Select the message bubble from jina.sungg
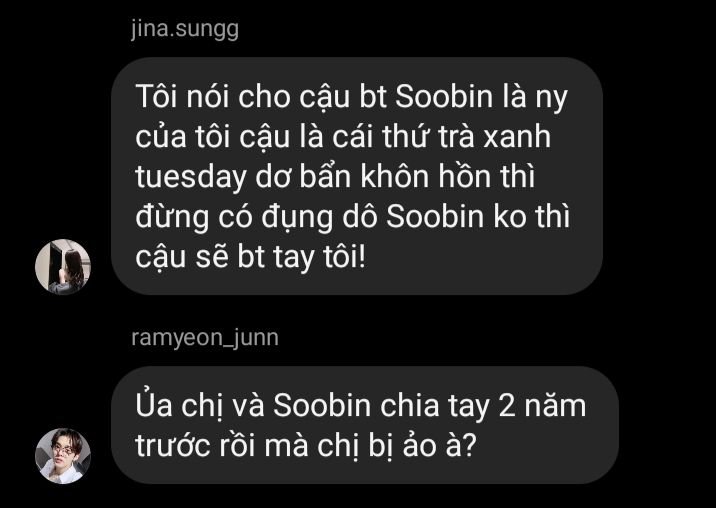Viewport: 716px width, 508px height. (x=357, y=176)
